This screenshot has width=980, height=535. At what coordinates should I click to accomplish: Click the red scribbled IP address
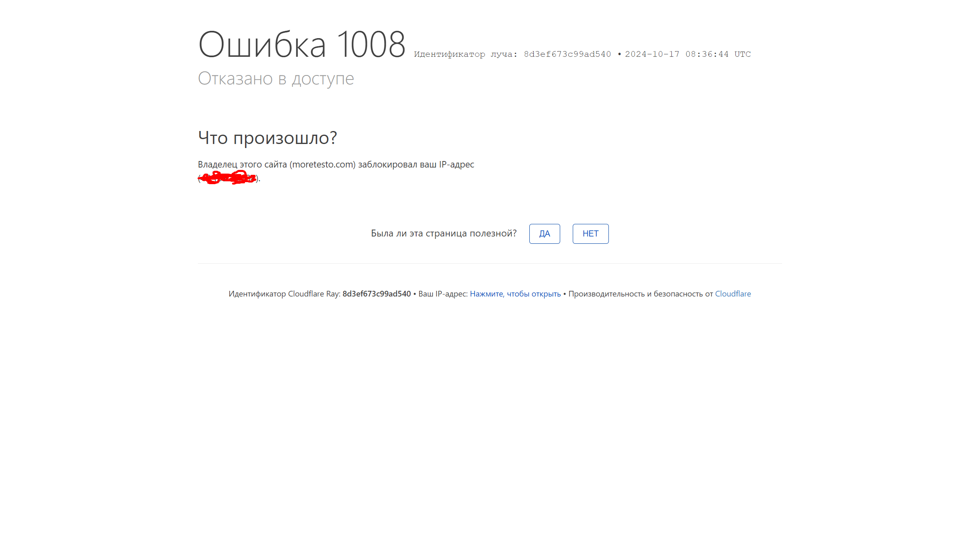pyautogui.click(x=228, y=178)
